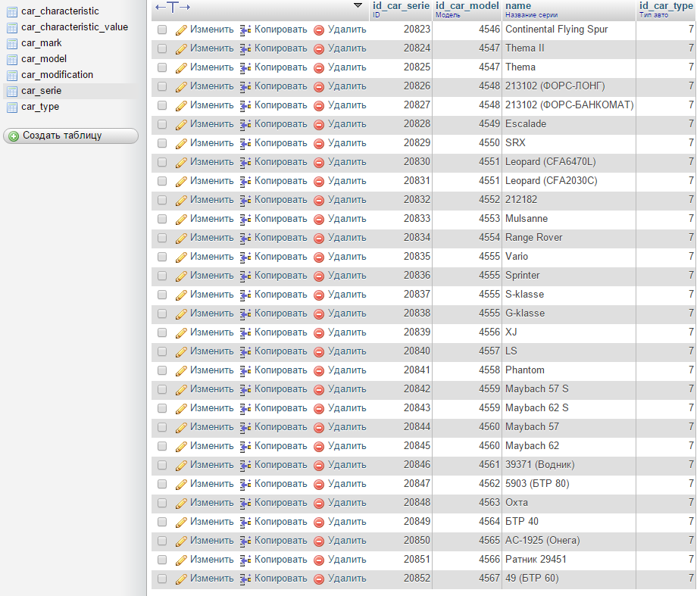The height and width of the screenshot is (596, 700).
Task: Click pencil icon in row 20852
Action: pos(181,579)
